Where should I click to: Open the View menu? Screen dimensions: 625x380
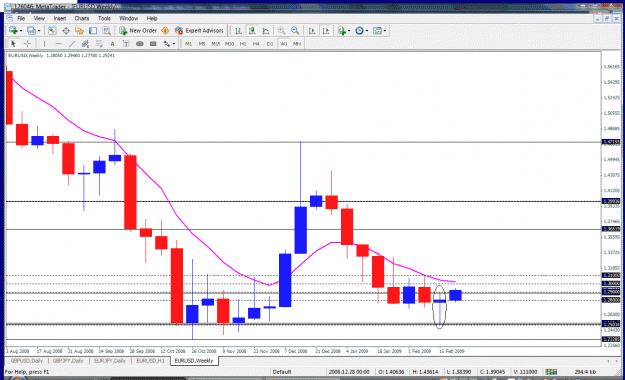point(39,18)
